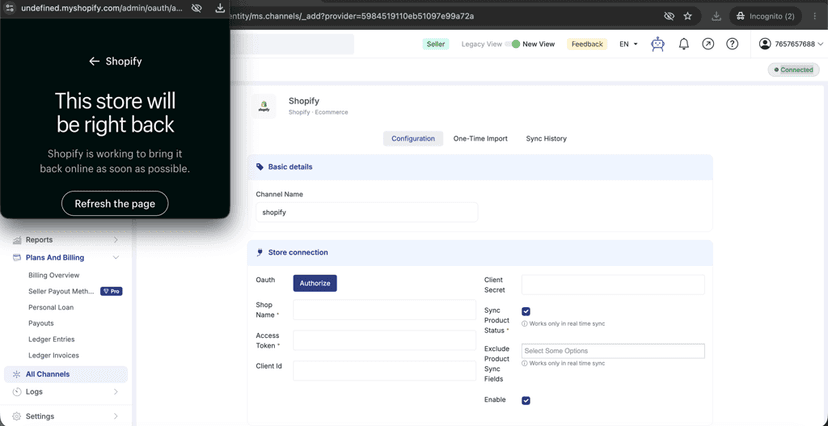Click the popup's eye-slash tracking icon
This screenshot has height=426, width=828.
[196, 8]
